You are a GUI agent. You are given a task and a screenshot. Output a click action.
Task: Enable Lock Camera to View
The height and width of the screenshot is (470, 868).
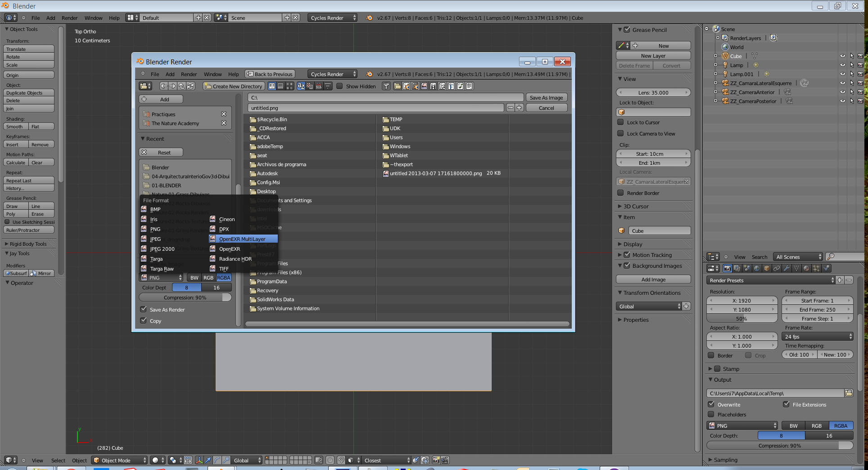[x=620, y=133]
